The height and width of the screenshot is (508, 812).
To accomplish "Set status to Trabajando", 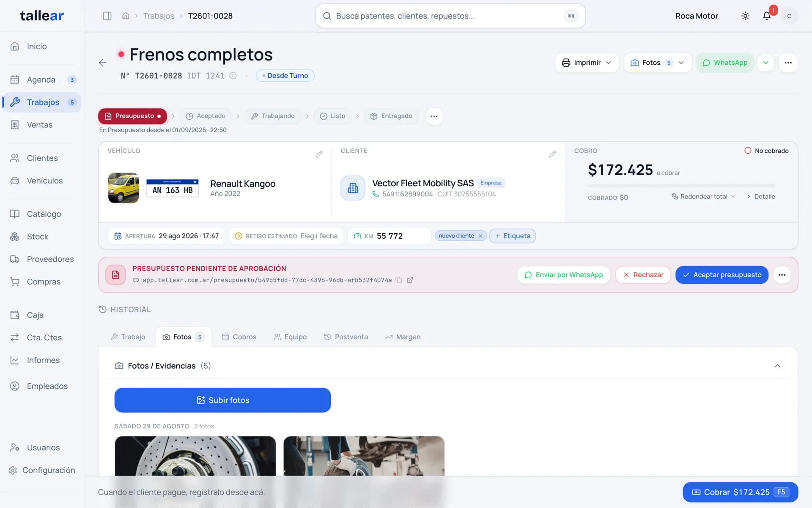I will point(272,116).
